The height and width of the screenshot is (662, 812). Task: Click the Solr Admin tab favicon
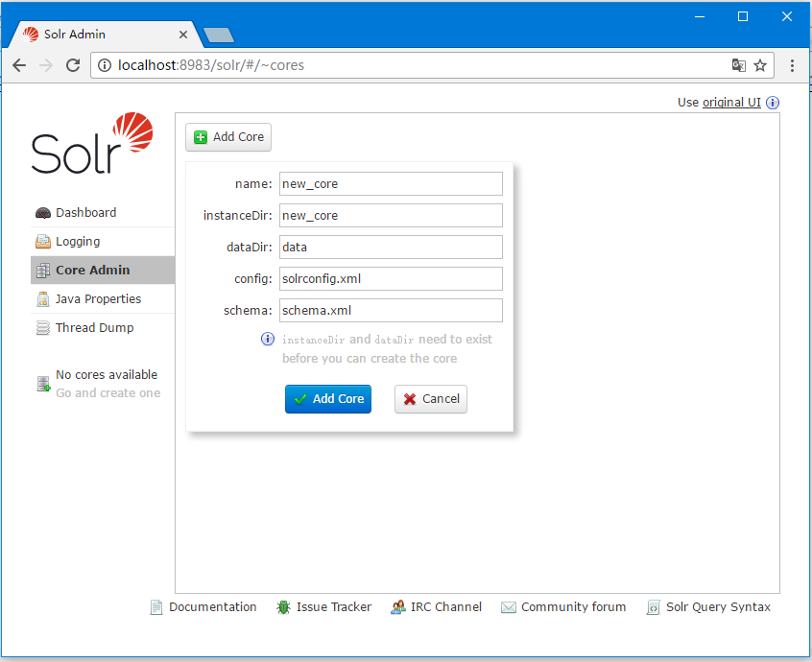31,35
